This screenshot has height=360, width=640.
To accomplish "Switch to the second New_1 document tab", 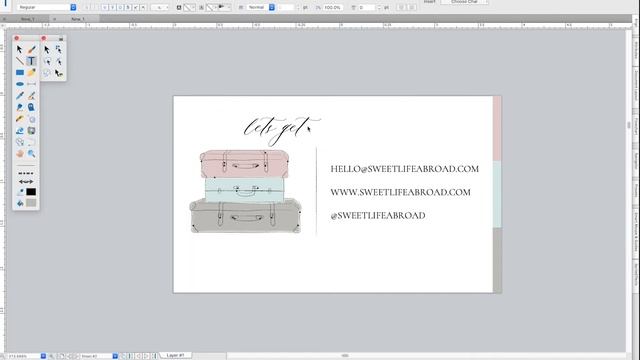I will (78, 19).
